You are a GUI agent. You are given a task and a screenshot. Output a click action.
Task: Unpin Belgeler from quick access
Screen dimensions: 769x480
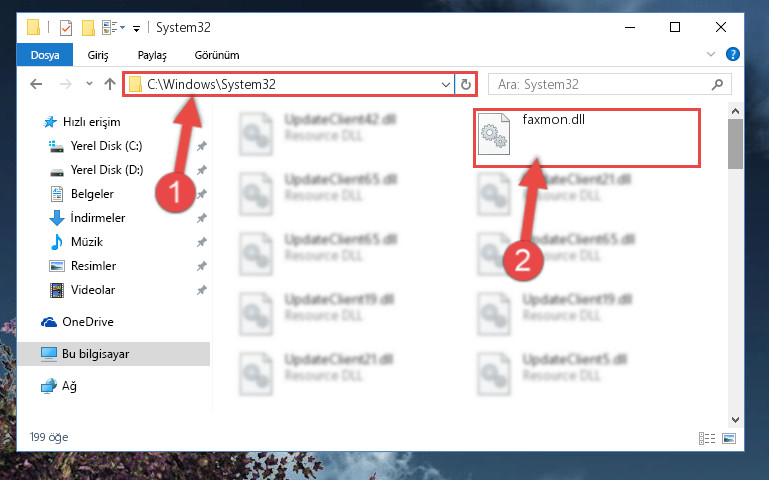[202, 194]
